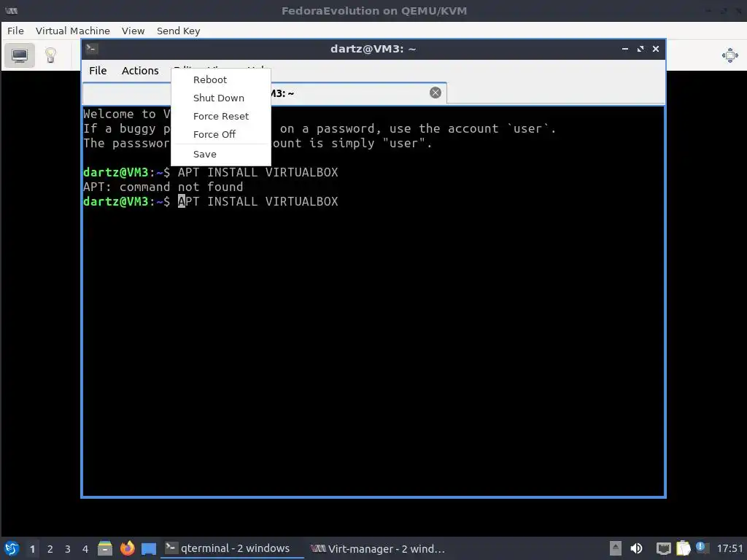Open virt-manager's View menu
Screen dimensions: 747x560
point(133,31)
